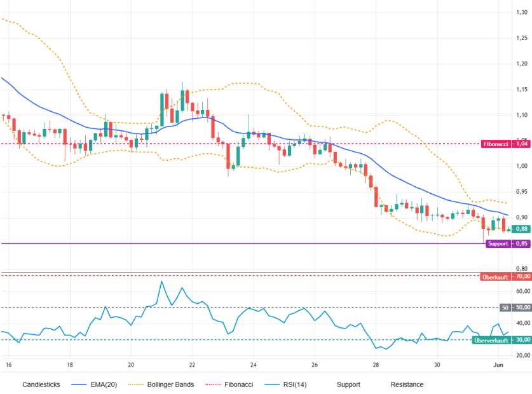
Task: Toggle the RSI(14) legend entry
Action: click(x=285, y=384)
